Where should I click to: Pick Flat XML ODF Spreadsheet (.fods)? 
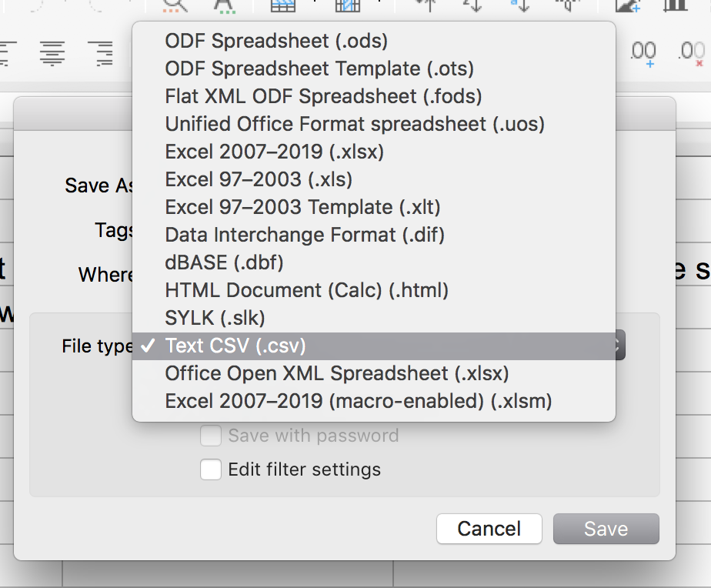[x=374, y=96]
